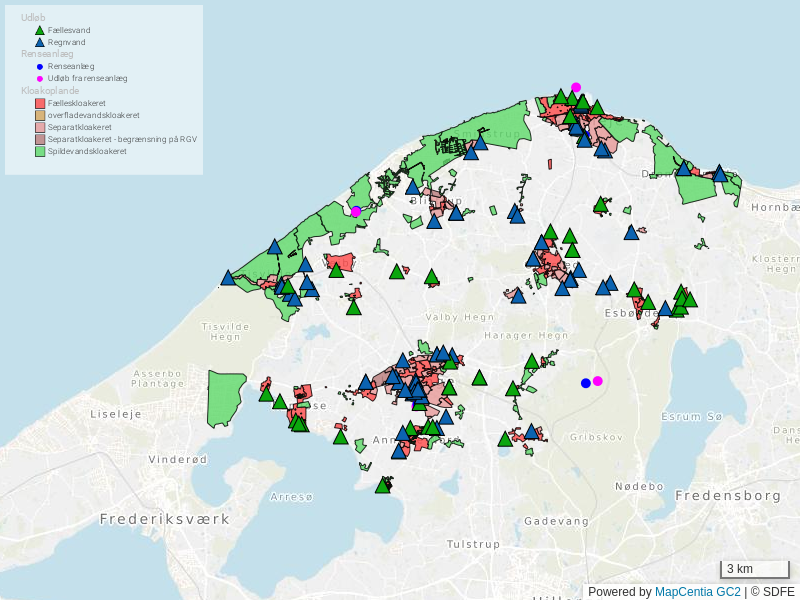Click the Asserbo Plantage label
Image resolution: width=800 pixels, height=600 pixels.
[x=158, y=379]
